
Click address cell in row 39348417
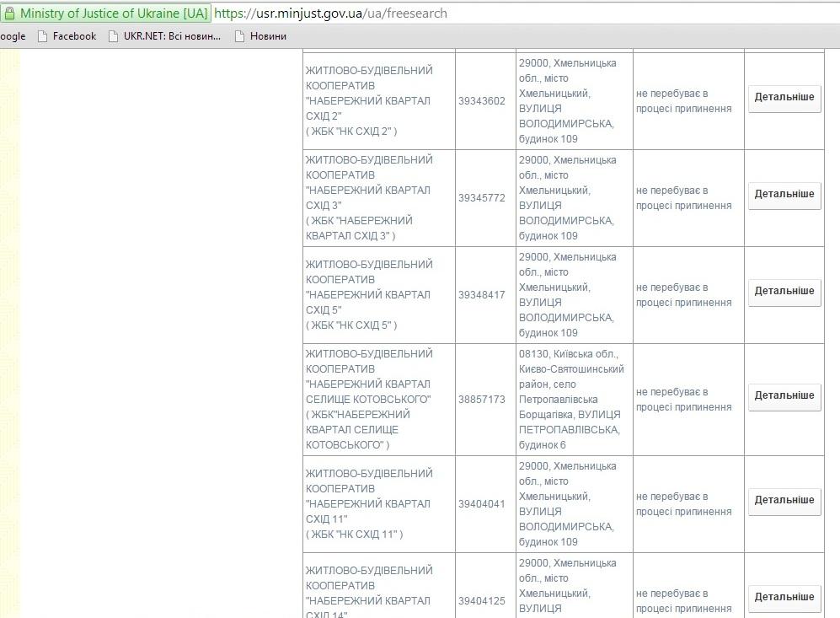coord(575,295)
